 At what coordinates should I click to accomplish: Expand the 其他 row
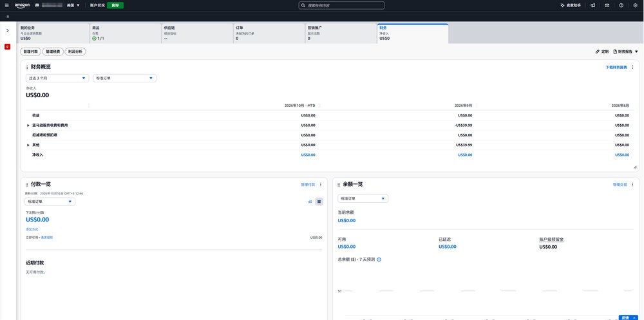[x=28, y=145]
